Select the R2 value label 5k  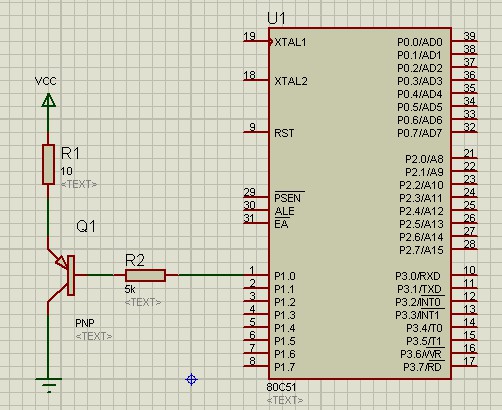130,289
